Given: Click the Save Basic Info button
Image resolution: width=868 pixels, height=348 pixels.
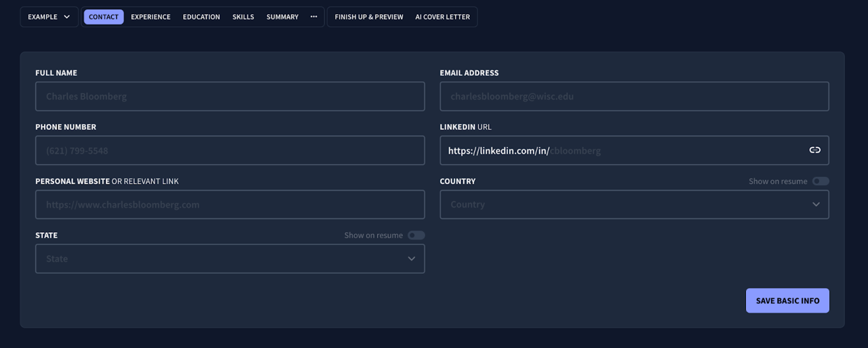Looking at the screenshot, I should pyautogui.click(x=787, y=301).
